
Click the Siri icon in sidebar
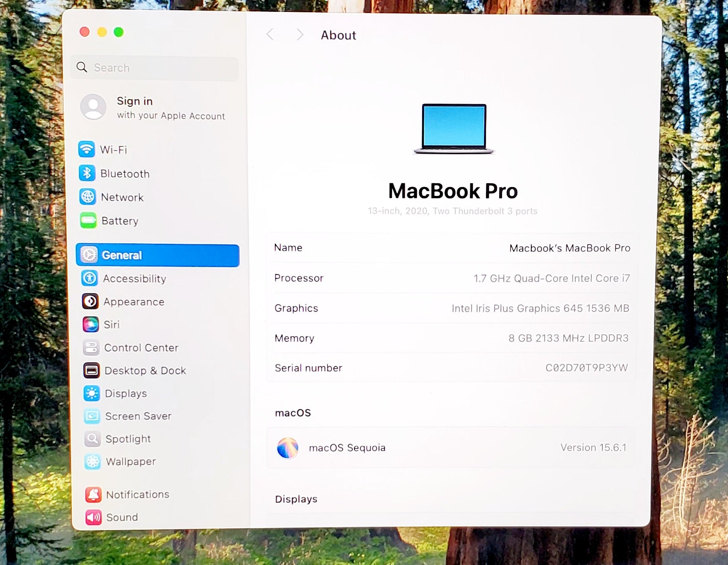click(x=91, y=325)
